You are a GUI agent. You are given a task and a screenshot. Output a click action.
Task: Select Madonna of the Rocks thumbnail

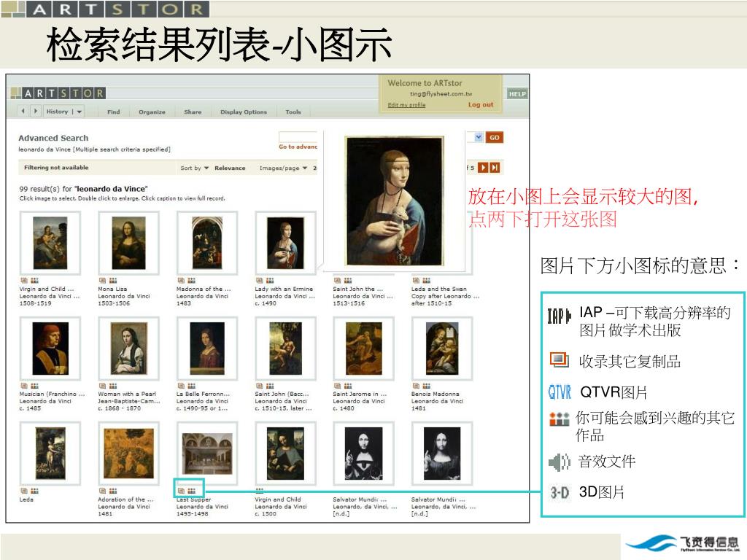pos(206,243)
